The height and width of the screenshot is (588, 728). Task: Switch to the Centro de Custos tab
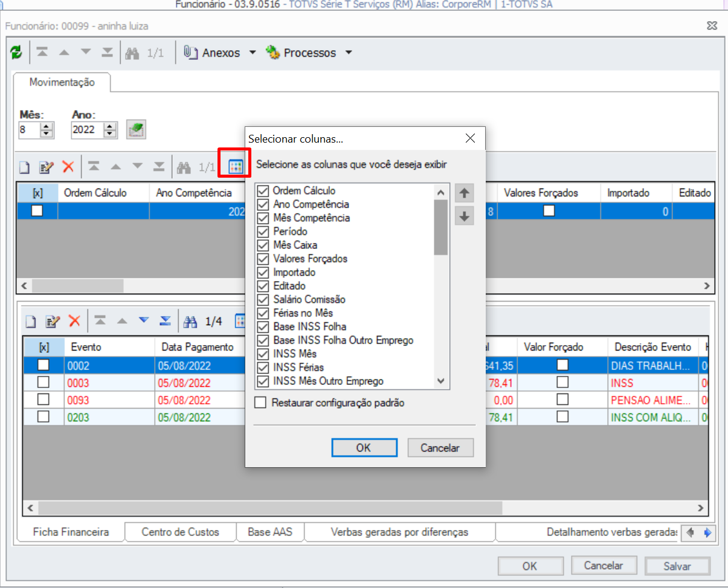tap(180, 532)
